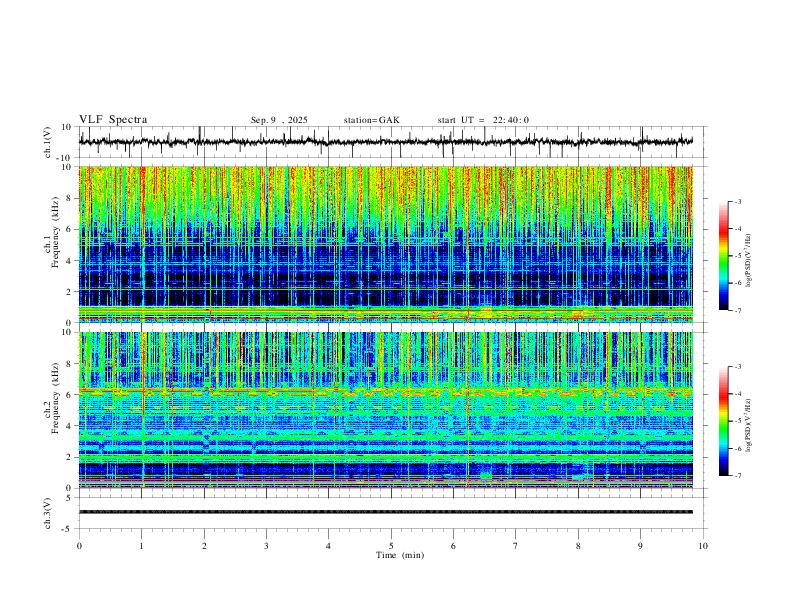Click the '4' kHz tick of ch.2 spectrogram
This screenshot has height=612, width=792.
(70, 426)
